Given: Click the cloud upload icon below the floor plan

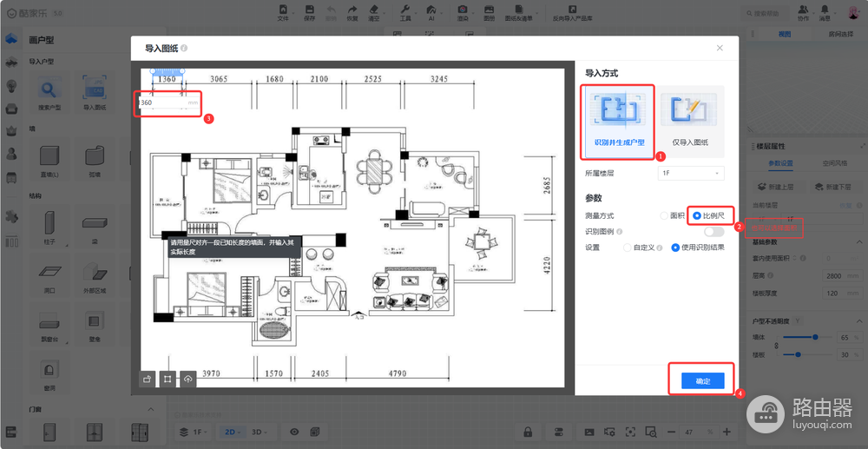Looking at the screenshot, I should tap(188, 380).
